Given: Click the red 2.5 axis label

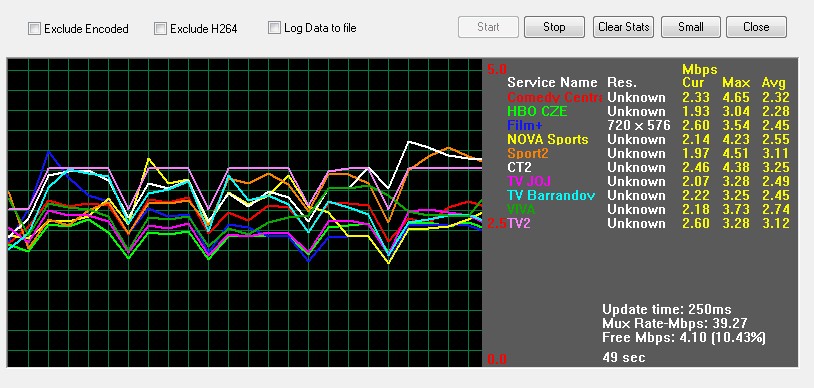Looking at the screenshot, I should pyautogui.click(x=497, y=224).
